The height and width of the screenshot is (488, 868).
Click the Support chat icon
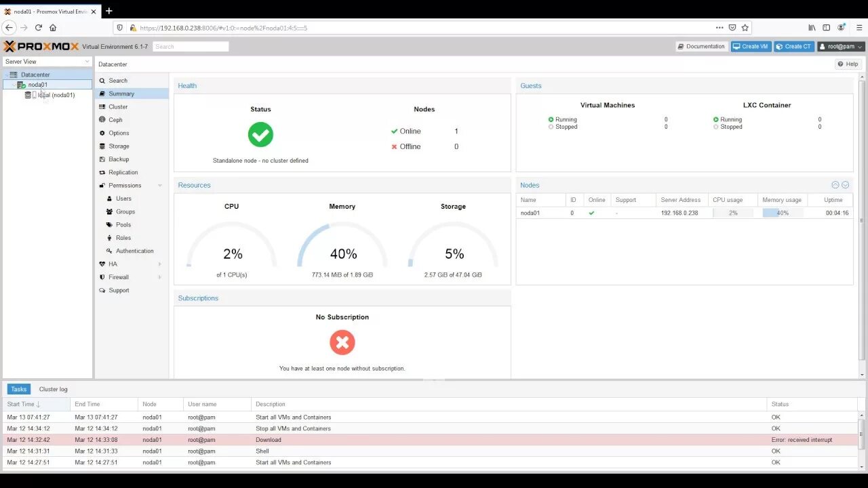pyautogui.click(x=102, y=290)
